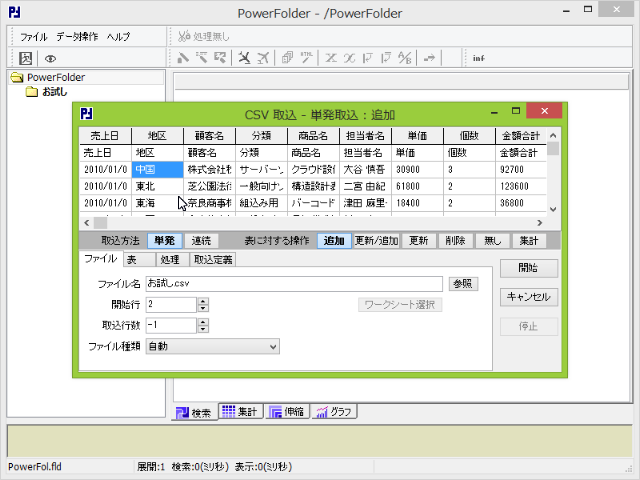The width and height of the screenshot is (640, 480).
Task: Click the inf toolbar item
Action: pos(478,58)
